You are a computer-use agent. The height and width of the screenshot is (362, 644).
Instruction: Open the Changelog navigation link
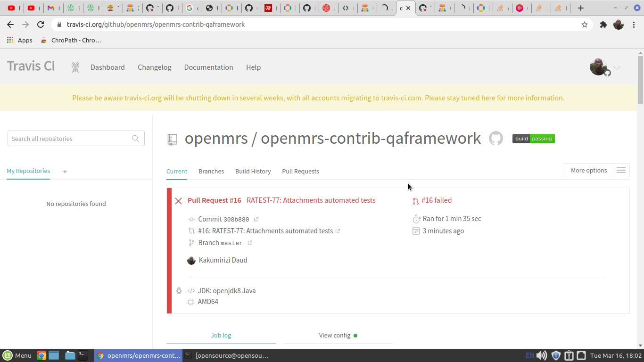(x=155, y=67)
